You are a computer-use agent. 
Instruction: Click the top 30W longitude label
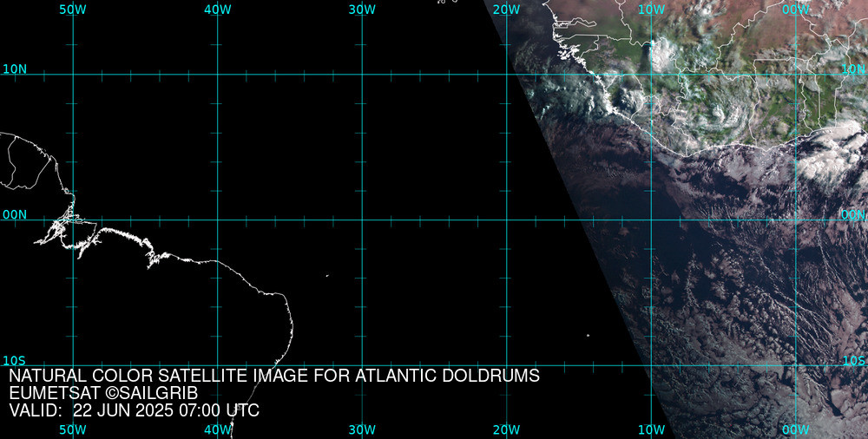tap(362, 10)
